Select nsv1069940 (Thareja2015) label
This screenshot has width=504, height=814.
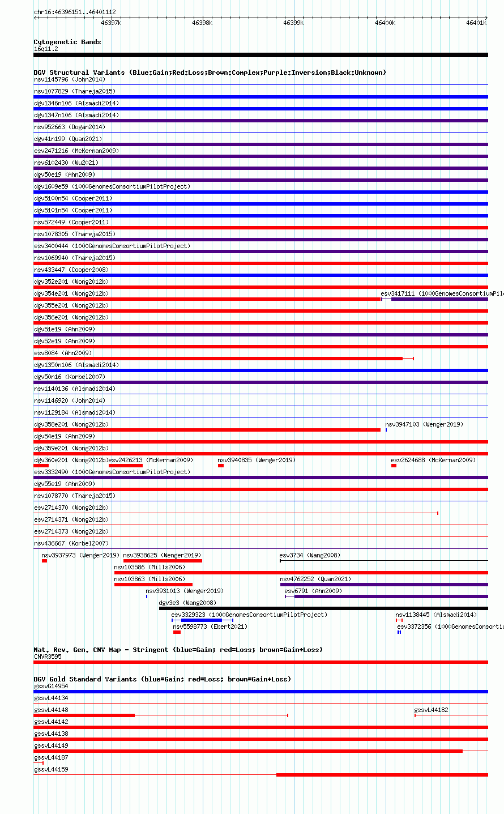(x=74, y=258)
